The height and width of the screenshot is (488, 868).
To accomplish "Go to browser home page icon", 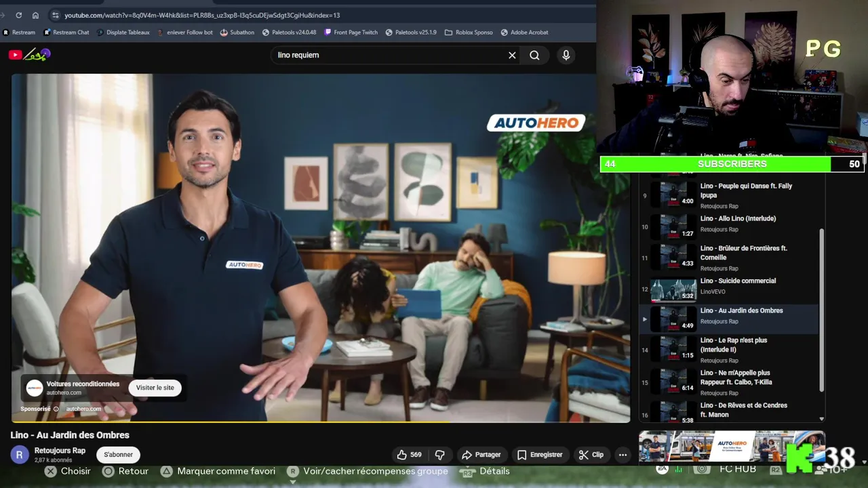I will click(x=35, y=15).
